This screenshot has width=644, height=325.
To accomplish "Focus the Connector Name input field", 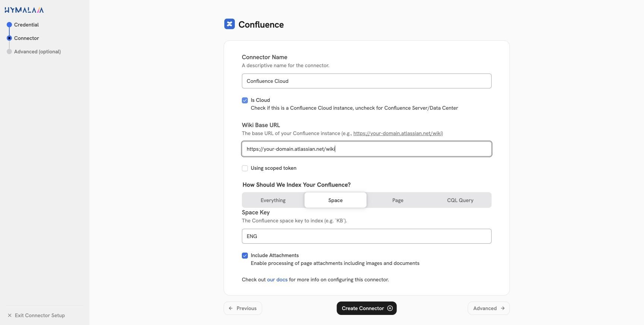I will [x=367, y=81].
